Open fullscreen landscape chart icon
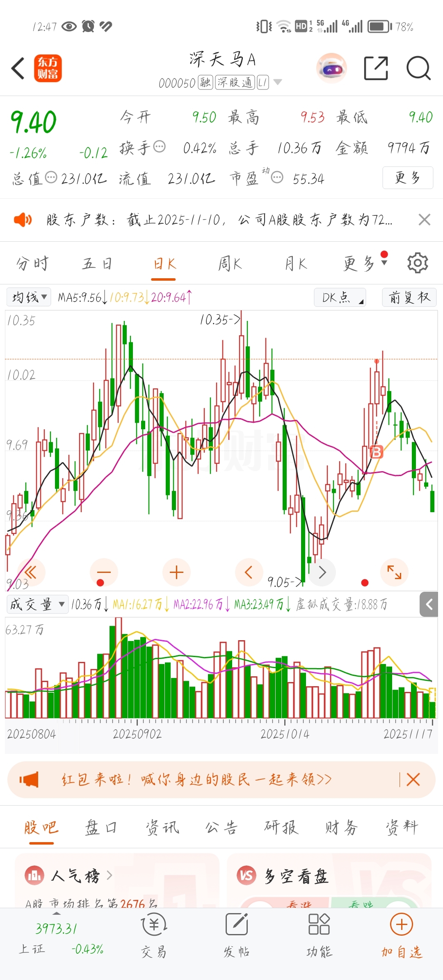The image size is (443, 980). [394, 572]
